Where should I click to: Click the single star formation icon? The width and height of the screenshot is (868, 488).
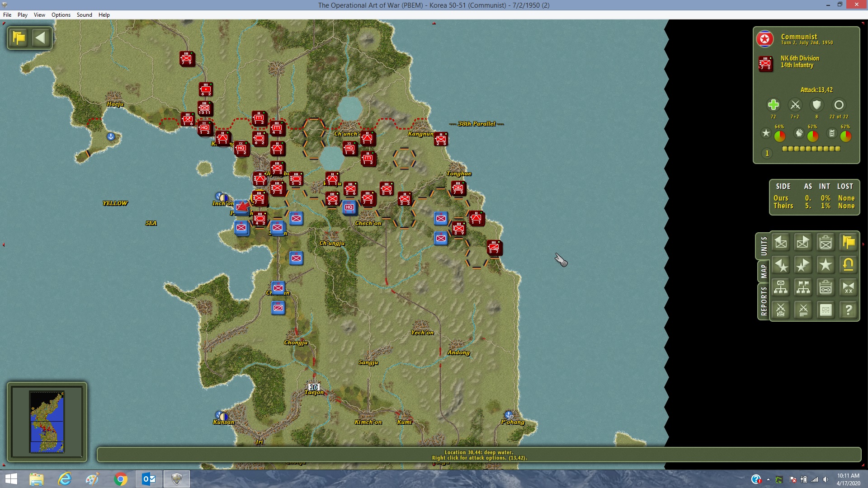(826, 265)
